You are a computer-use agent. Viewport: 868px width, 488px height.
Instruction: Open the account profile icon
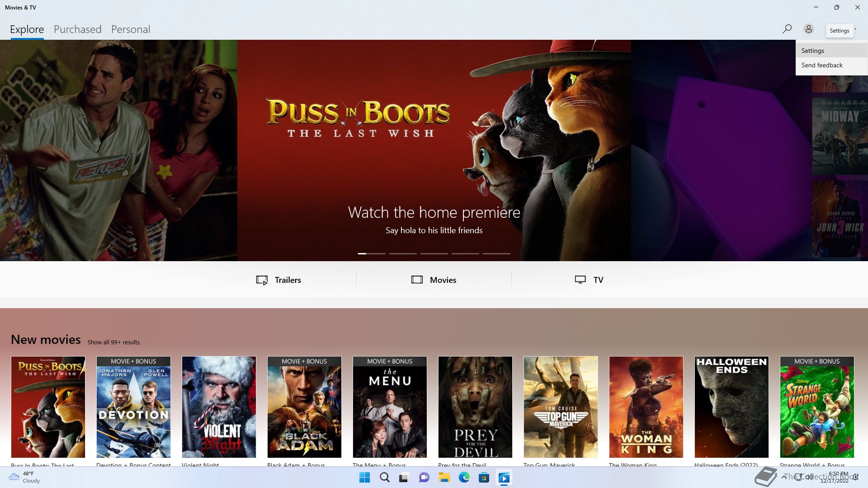(809, 29)
